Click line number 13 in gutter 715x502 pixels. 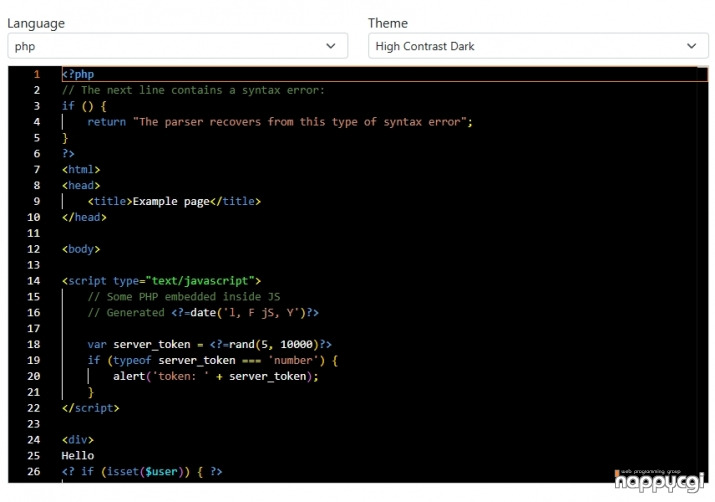click(33, 265)
